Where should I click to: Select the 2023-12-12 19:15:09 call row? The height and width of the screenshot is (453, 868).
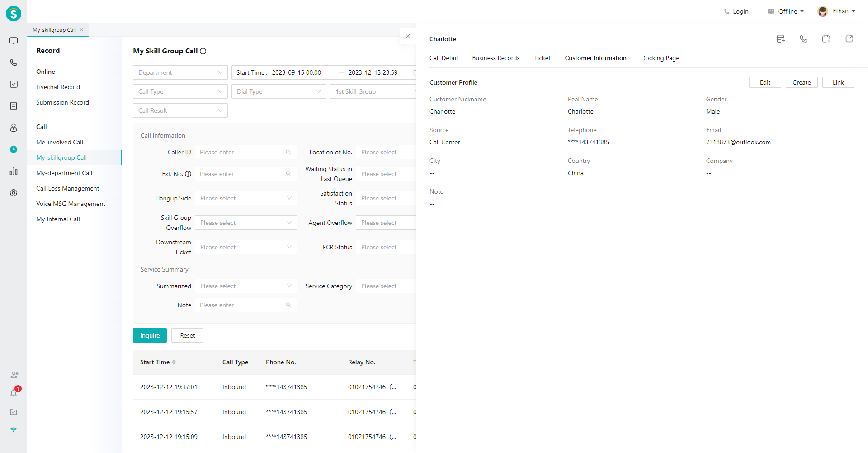274,437
